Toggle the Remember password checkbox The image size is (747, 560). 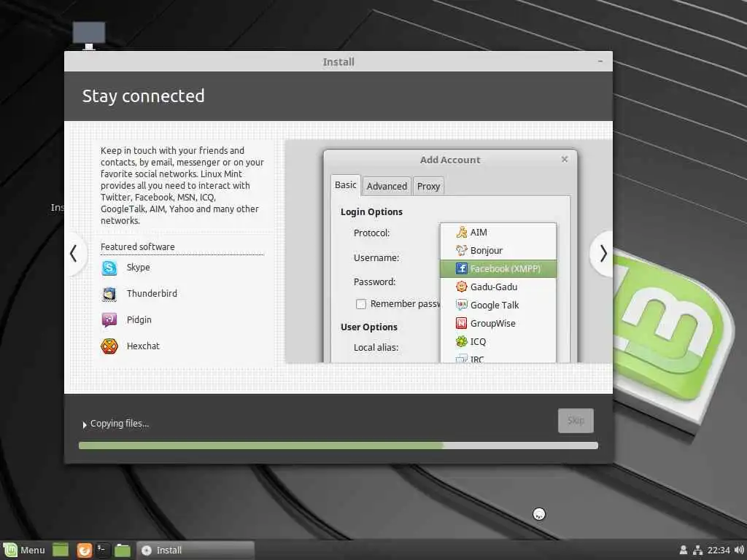(361, 304)
